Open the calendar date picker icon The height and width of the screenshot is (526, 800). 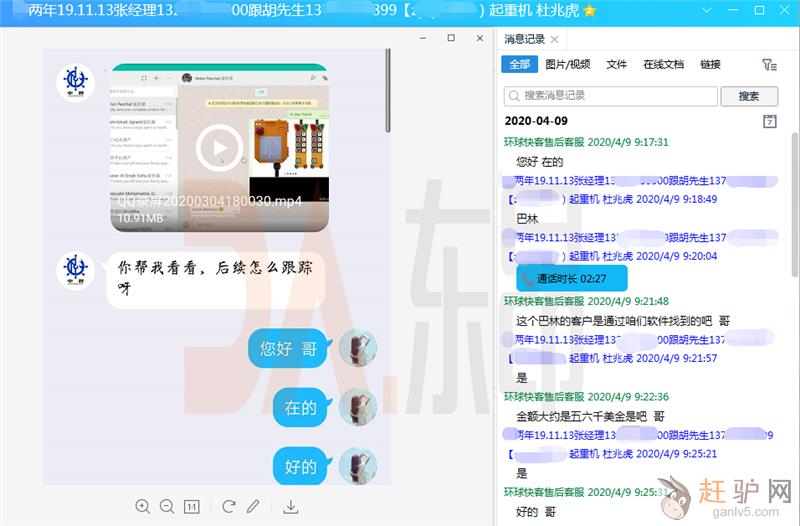tap(769, 121)
